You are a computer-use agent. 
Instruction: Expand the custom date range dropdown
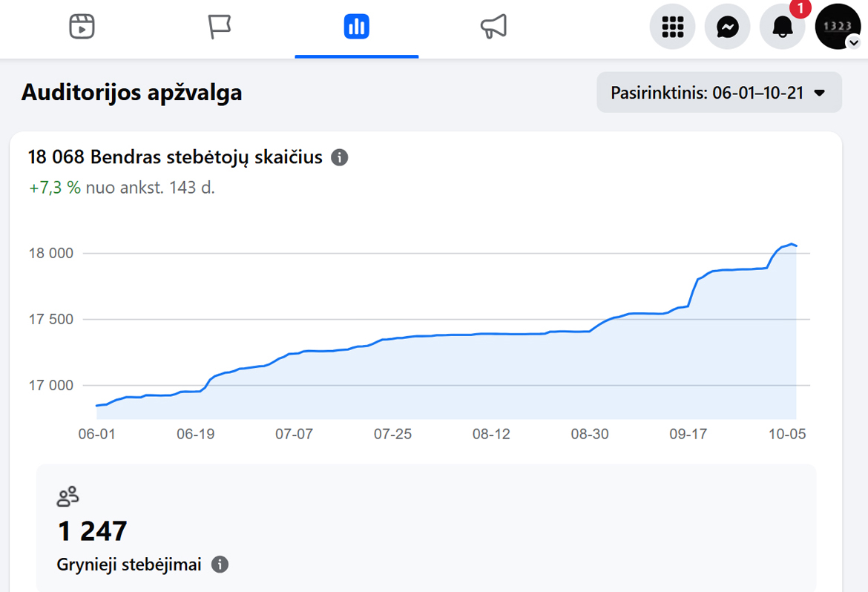(x=719, y=93)
